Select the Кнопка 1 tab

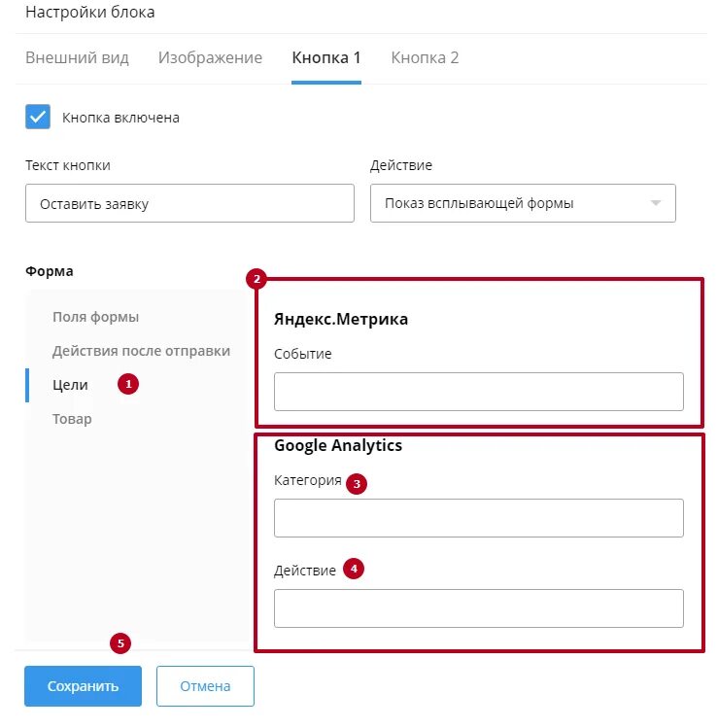pos(326,58)
